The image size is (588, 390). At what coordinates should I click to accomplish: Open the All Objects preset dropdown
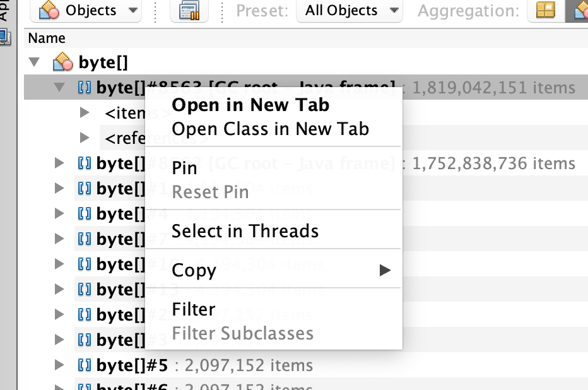point(349,10)
